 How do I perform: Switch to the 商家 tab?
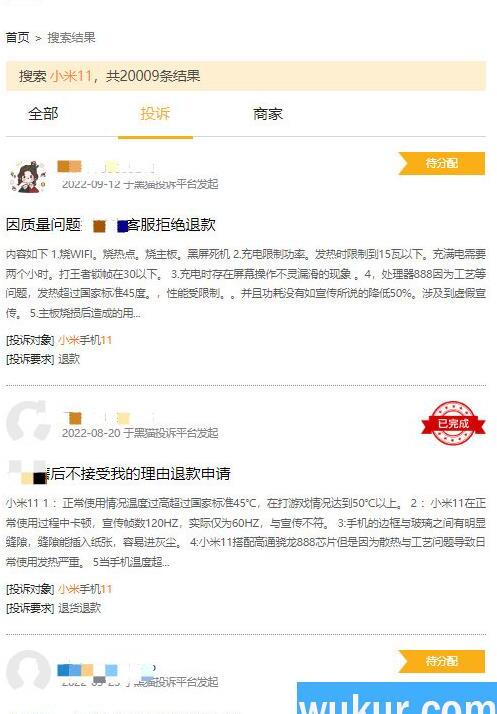pos(268,114)
